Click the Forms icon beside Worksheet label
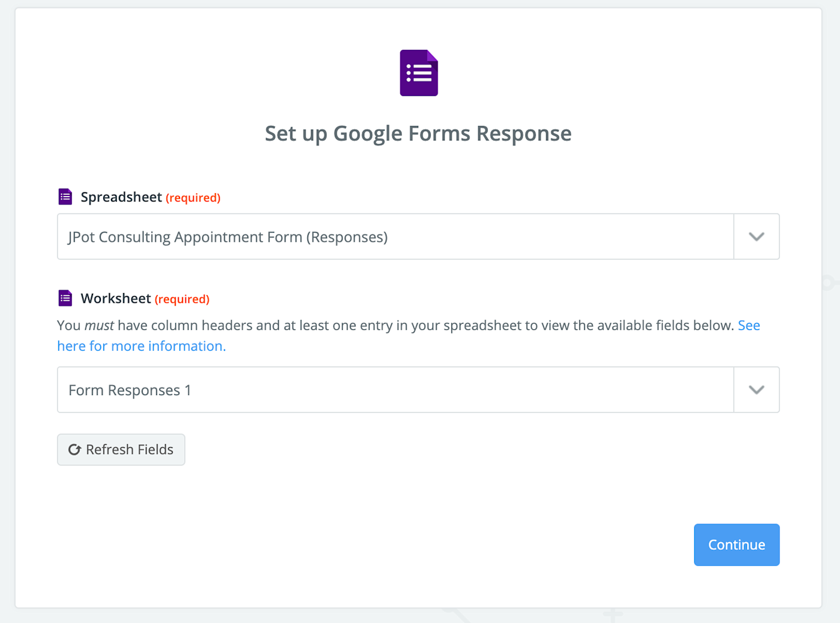The height and width of the screenshot is (623, 840). point(65,298)
